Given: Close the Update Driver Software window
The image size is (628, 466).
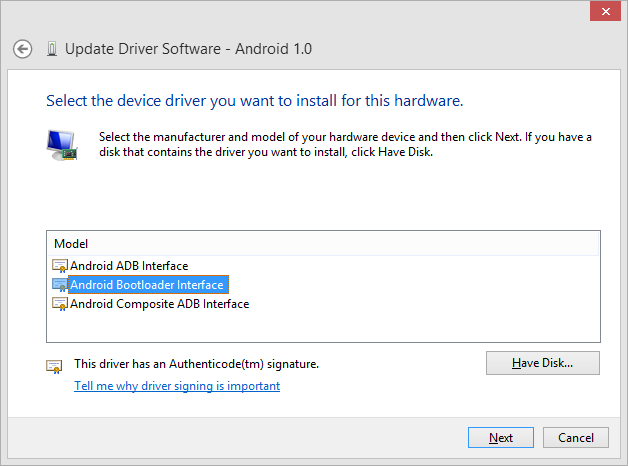Looking at the screenshot, I should coord(602,11).
